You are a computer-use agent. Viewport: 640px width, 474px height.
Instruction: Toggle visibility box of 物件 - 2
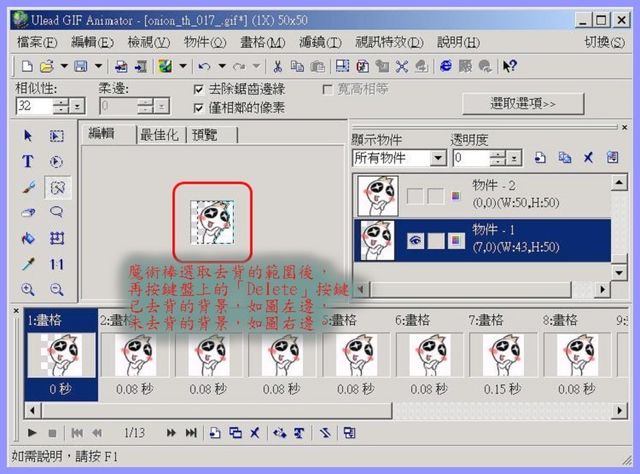pos(415,196)
